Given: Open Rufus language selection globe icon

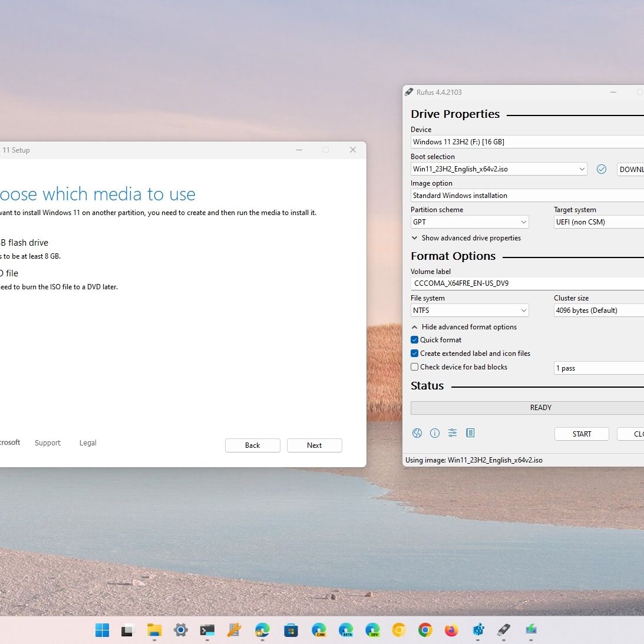Looking at the screenshot, I should coord(417,433).
